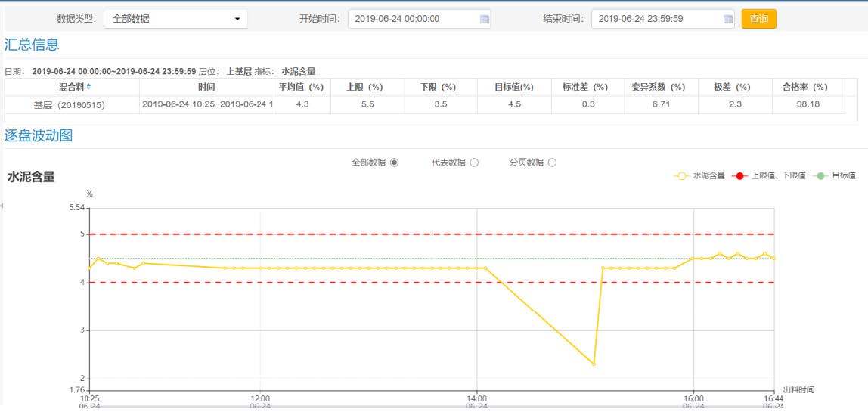Click the small collapse arrow at left edge
868x415 pixels.
coord(2,206)
